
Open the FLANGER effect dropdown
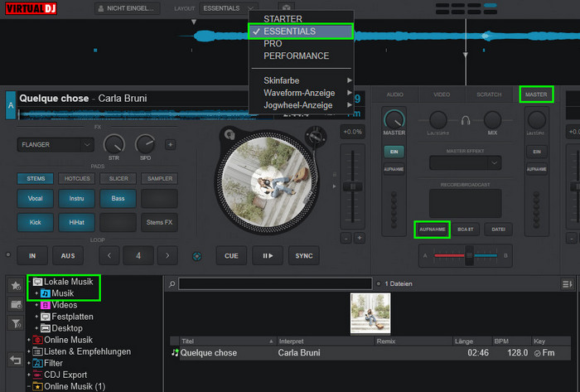point(56,144)
